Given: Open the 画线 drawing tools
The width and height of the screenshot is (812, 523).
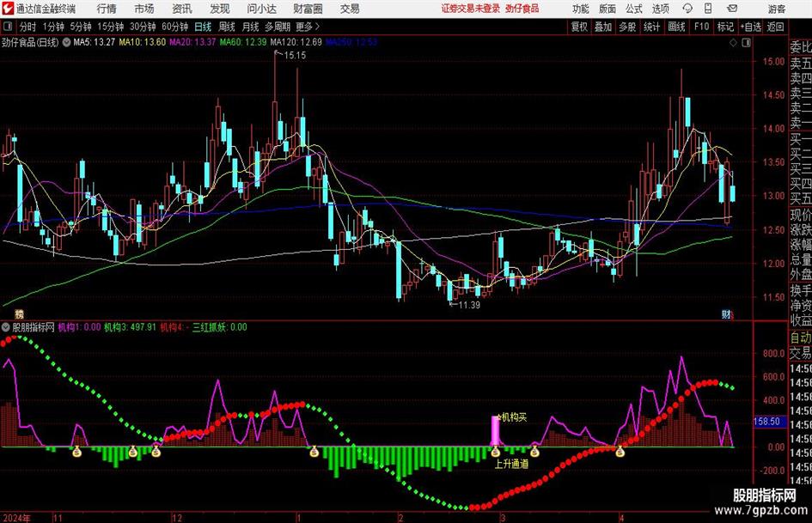Looking at the screenshot, I should [x=676, y=27].
